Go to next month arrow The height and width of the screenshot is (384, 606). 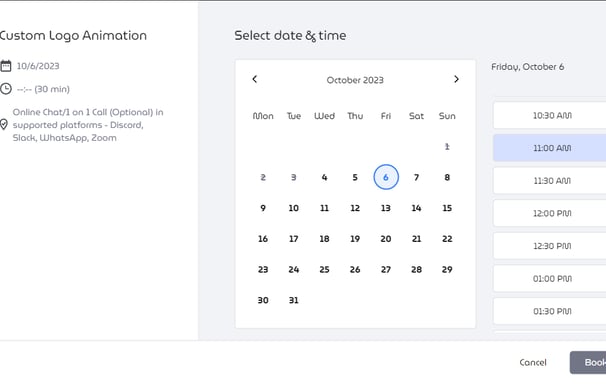pos(456,79)
